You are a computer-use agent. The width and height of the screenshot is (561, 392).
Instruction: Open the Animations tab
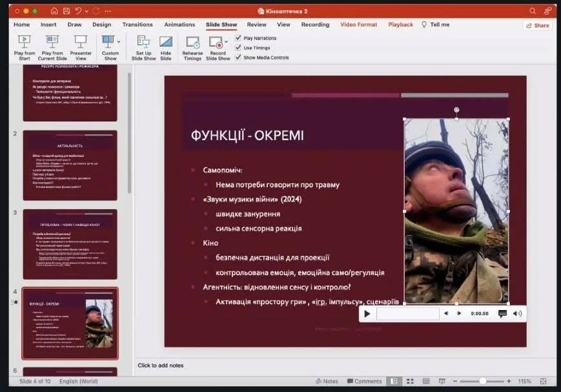[x=179, y=25]
